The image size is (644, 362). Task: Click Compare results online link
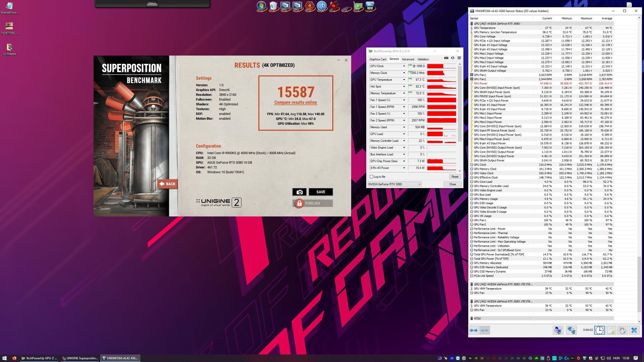(295, 103)
